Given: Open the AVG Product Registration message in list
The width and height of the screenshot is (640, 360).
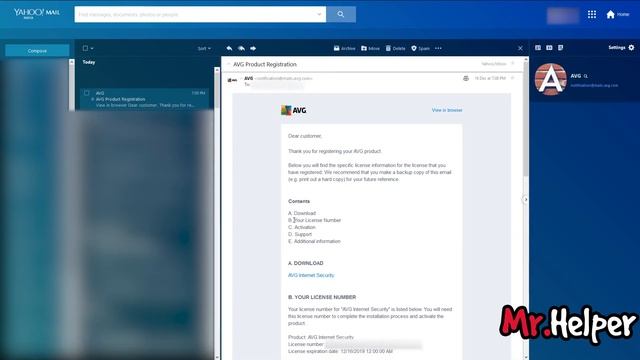Looking at the screenshot, I should click(x=144, y=99).
